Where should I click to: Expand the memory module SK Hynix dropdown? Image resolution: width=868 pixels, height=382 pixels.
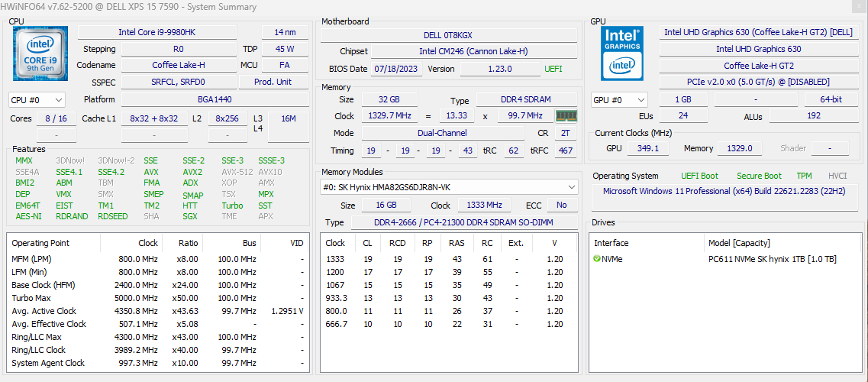449,187
